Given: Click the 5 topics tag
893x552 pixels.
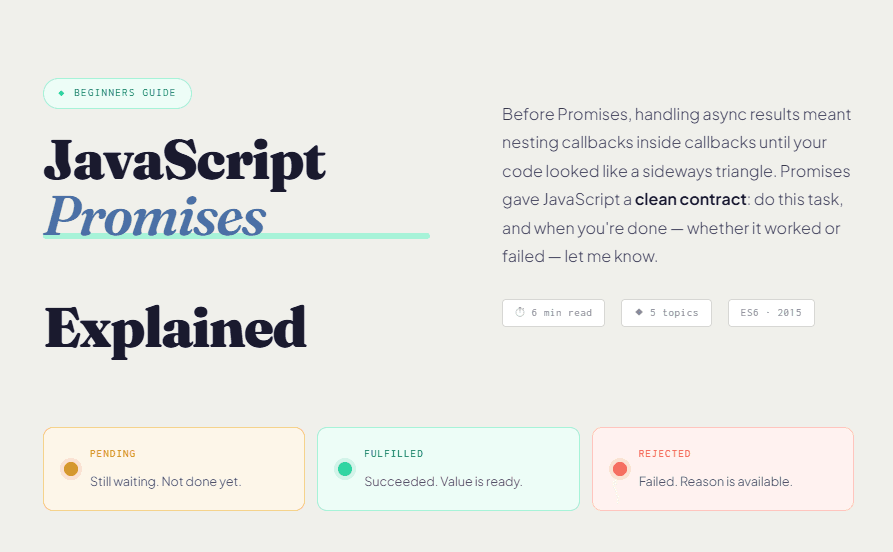Looking at the screenshot, I should point(666,313).
